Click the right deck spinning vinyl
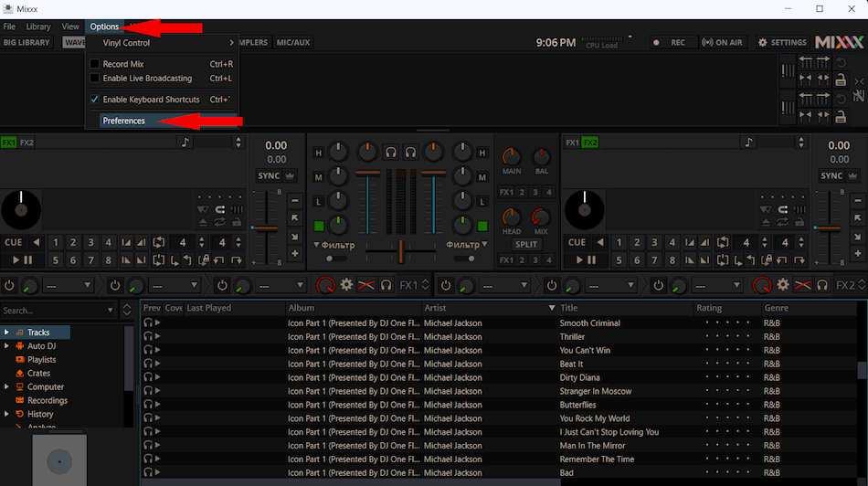Viewport: 868px width, 486px height. [584, 211]
